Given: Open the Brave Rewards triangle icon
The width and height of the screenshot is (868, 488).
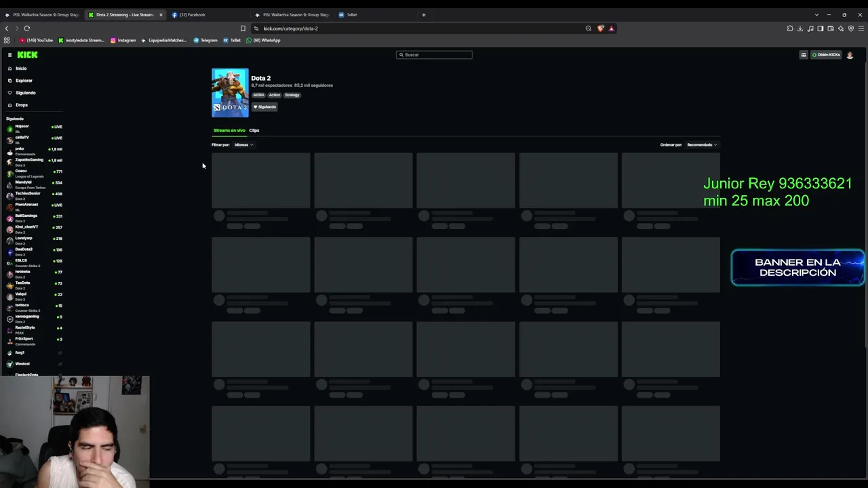Looking at the screenshot, I should (611, 28).
